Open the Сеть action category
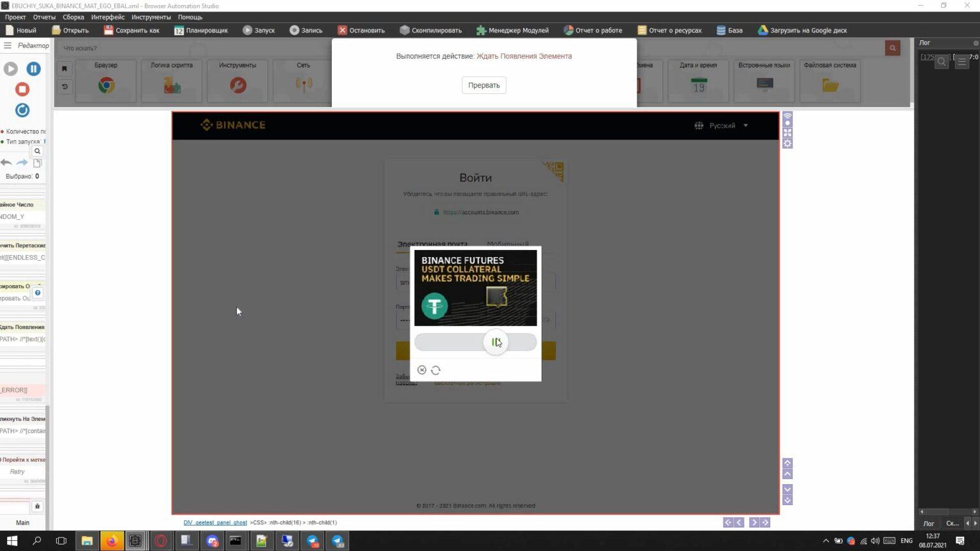The width and height of the screenshot is (980, 551). 303,80
